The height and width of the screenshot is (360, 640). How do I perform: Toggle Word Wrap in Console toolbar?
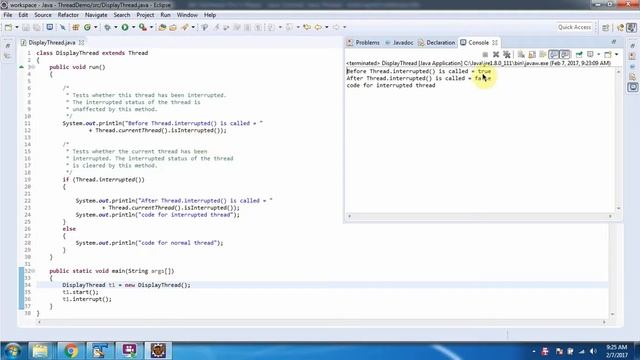point(542,54)
